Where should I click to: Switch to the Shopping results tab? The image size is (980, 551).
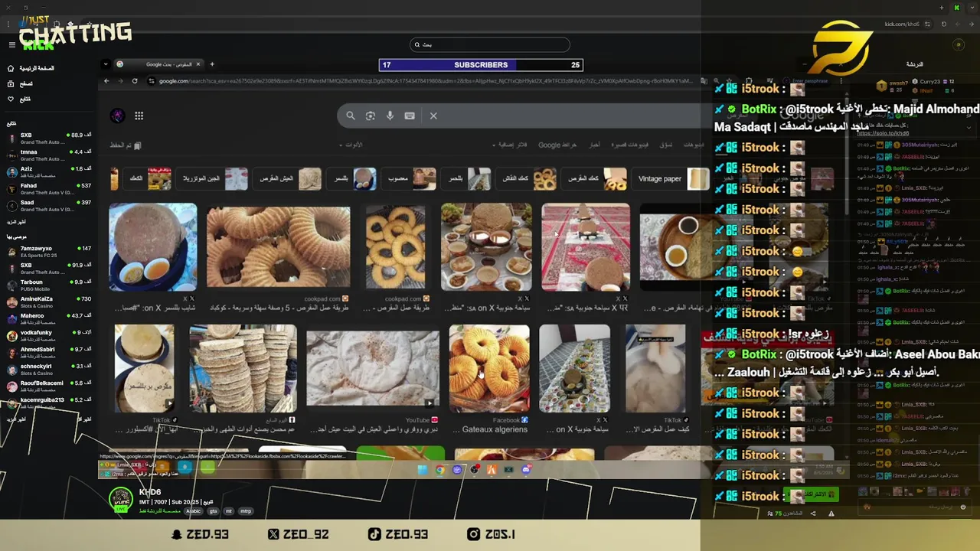tap(665, 145)
